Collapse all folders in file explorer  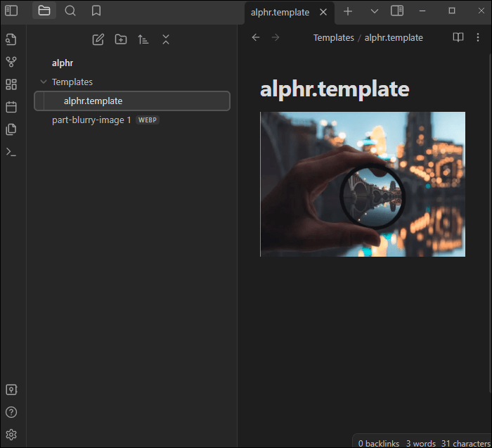(x=166, y=39)
